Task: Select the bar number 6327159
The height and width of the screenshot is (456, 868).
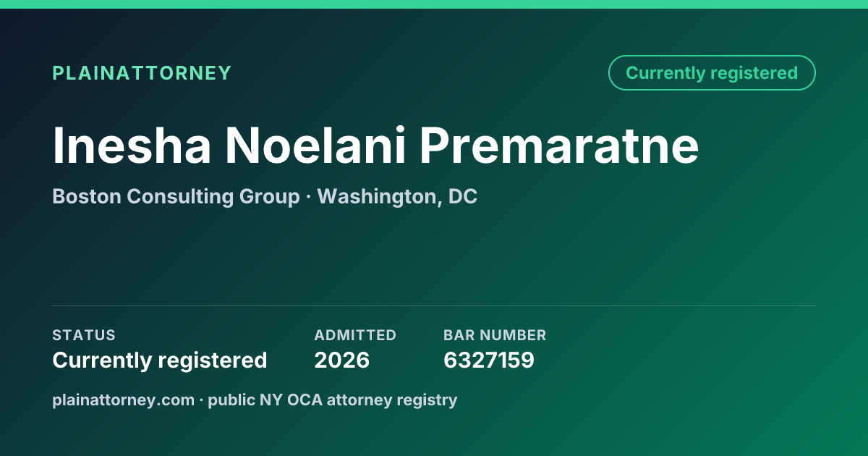Action: 489,360
